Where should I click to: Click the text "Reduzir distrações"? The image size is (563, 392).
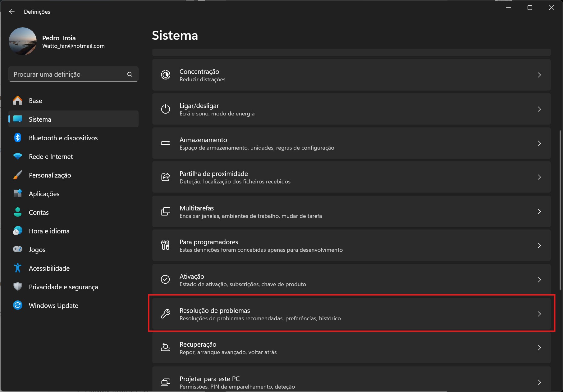pyautogui.click(x=203, y=79)
